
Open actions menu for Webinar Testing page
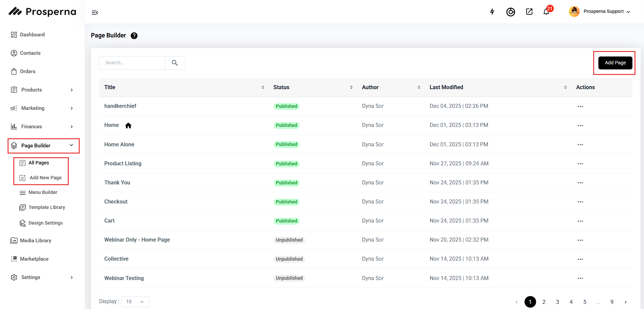click(580, 278)
